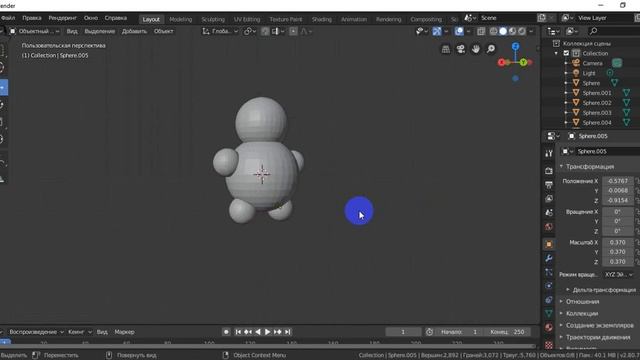Toggle the viewport grid perspective/orthographic button
Image resolution: width=640 pixels, height=360 pixels.
(446, 49)
